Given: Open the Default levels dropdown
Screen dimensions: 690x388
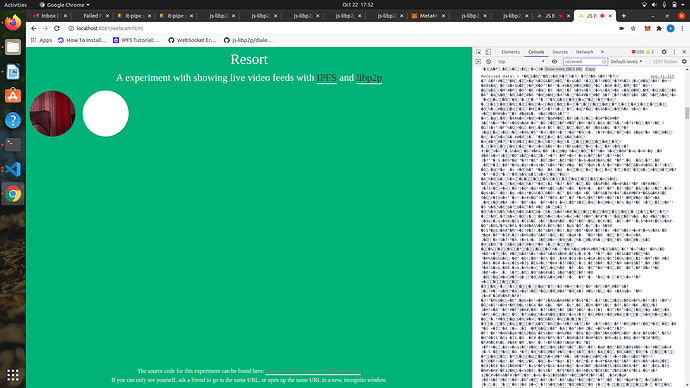Looking at the screenshot, I should 627,62.
